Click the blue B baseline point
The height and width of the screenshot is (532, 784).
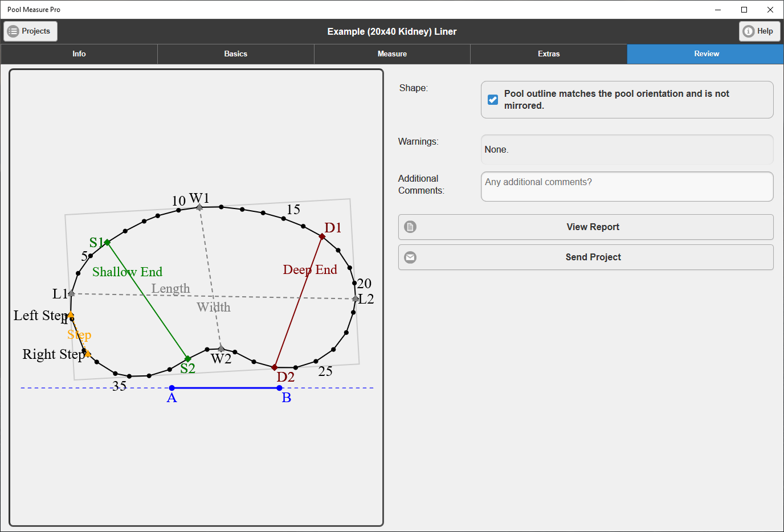coord(279,388)
